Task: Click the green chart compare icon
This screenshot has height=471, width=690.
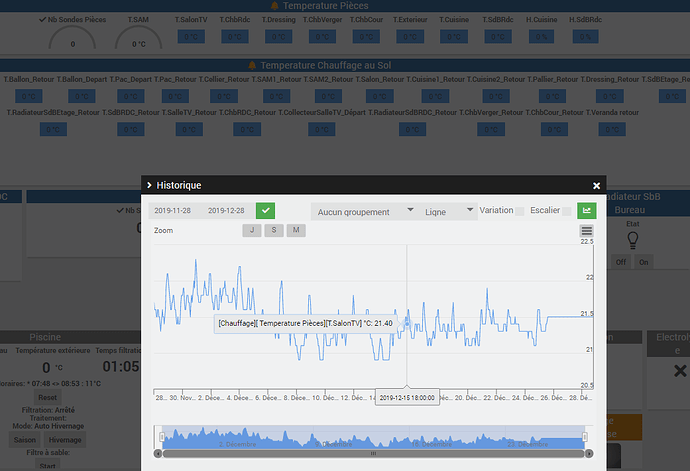Action: pyautogui.click(x=587, y=210)
